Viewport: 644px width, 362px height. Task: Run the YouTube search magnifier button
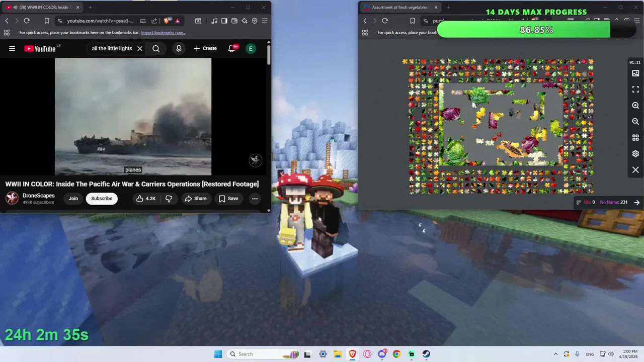click(x=156, y=49)
